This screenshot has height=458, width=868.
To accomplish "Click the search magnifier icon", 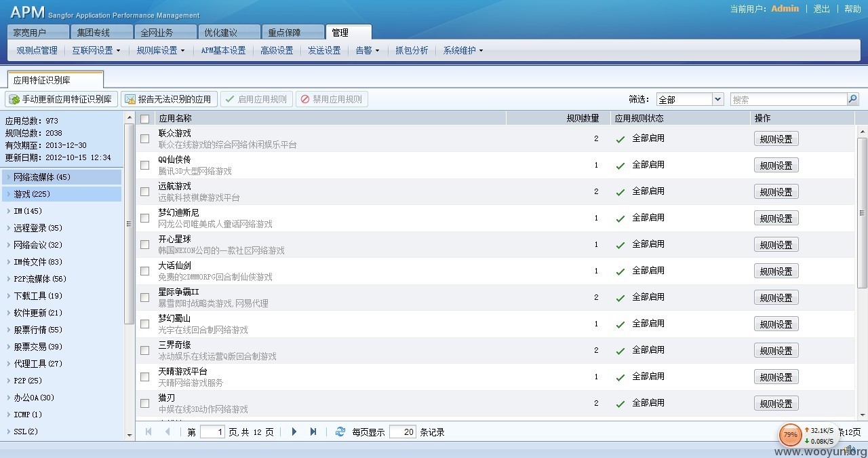I will [x=853, y=99].
